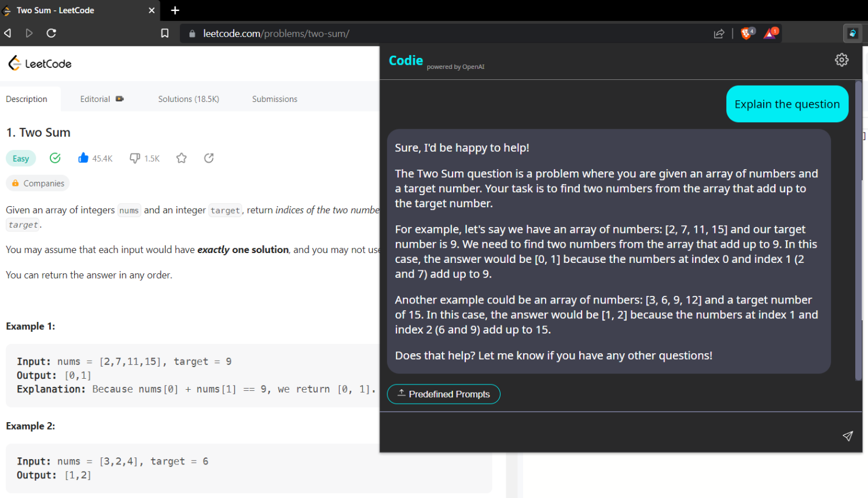868x498 pixels.
Task: Click Codie extension icon in toolbar
Action: 852,34
